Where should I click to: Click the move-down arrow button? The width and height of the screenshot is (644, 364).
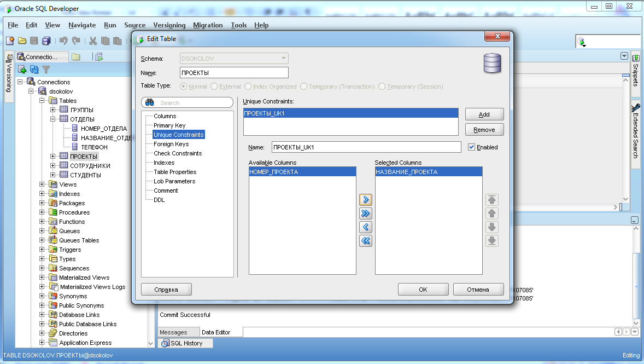click(491, 227)
